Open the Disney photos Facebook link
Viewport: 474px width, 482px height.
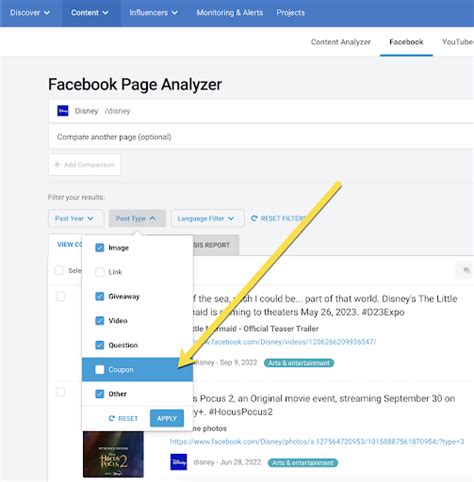[317, 442]
